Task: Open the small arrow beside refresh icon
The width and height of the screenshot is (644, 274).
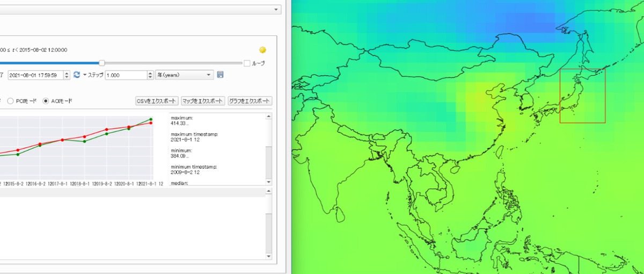Action: click(x=84, y=75)
